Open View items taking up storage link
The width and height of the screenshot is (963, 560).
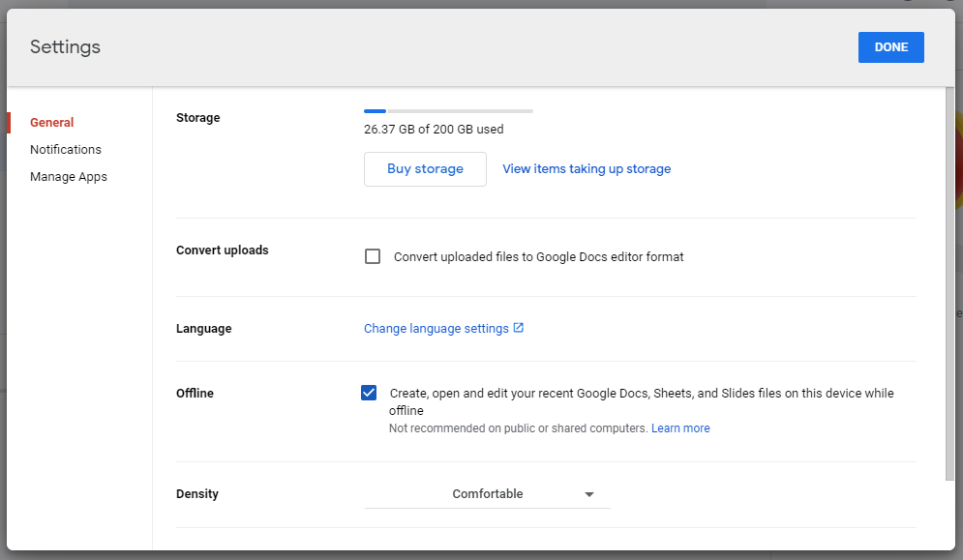pyautogui.click(x=587, y=169)
